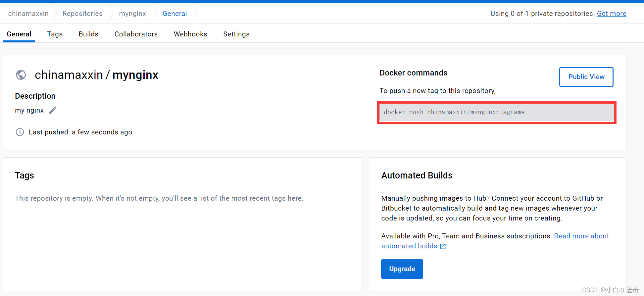Screen dimensions: 644x296
Task: Click the external link icon after automated builds
Action: tap(443, 246)
